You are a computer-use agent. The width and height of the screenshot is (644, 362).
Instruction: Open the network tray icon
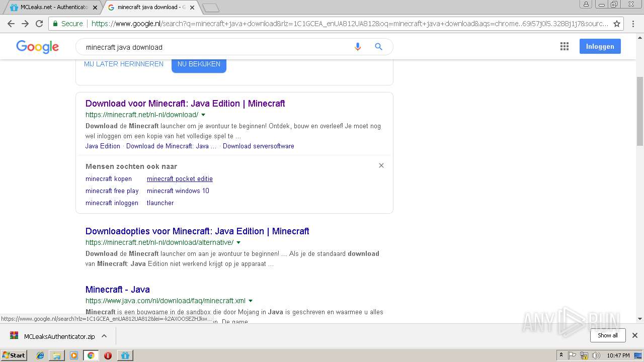tap(584, 355)
